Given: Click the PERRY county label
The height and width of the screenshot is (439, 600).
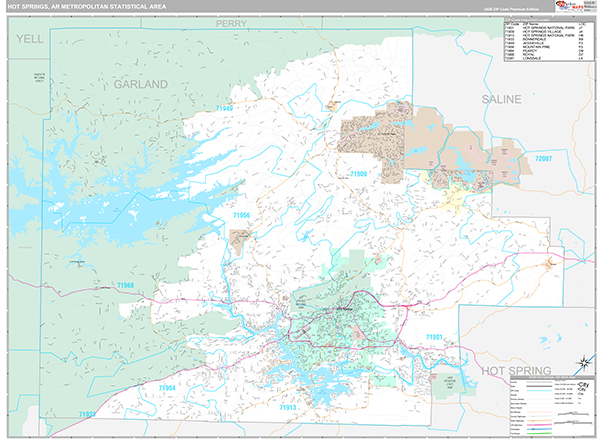Looking at the screenshot, I should (x=230, y=20).
